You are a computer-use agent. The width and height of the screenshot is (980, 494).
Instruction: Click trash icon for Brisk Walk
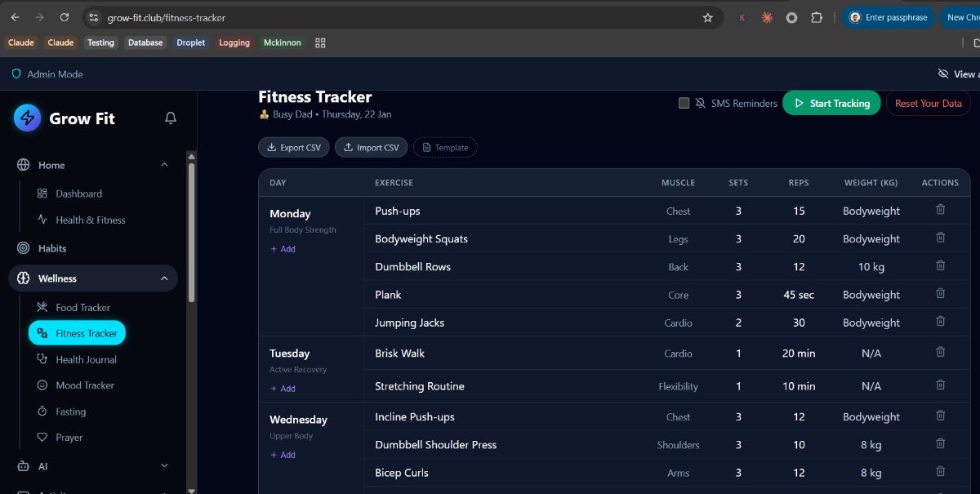click(940, 353)
